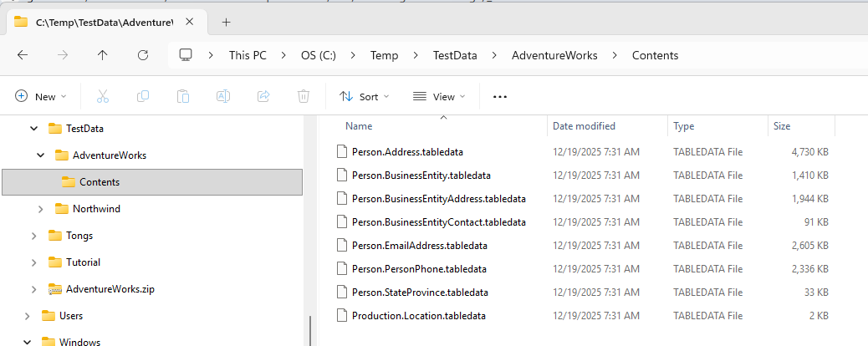This screenshot has height=346, width=868.
Task: Click chevron after AdventureWorks in breadcrumb
Action: (615, 55)
